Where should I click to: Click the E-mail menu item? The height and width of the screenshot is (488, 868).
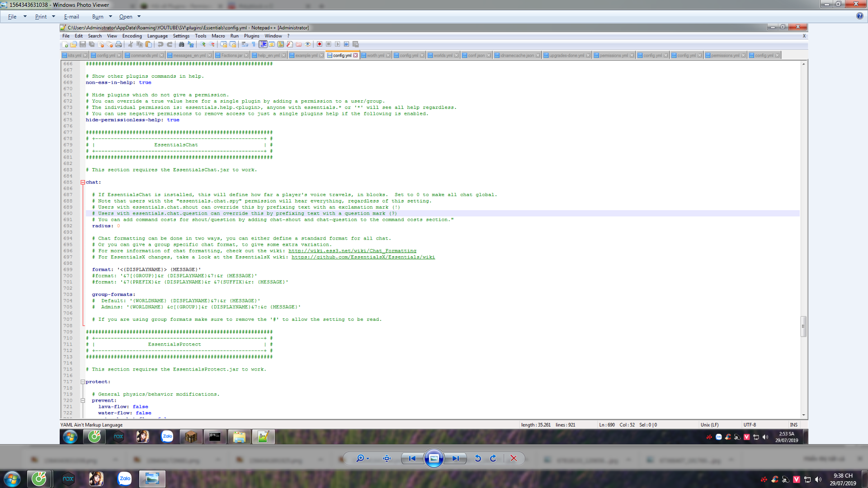coord(71,17)
